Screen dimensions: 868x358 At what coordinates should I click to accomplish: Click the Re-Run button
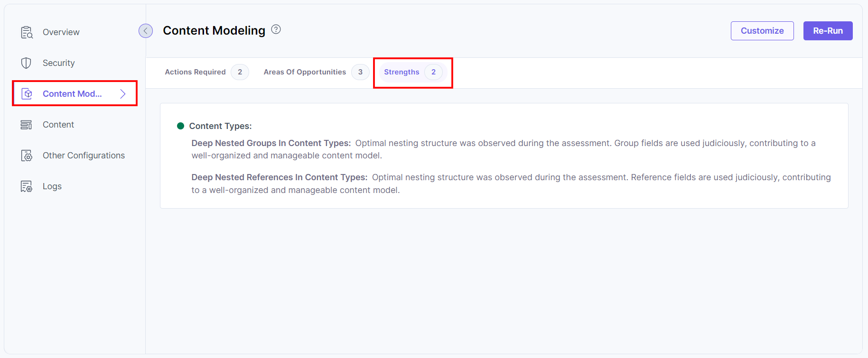coord(828,31)
